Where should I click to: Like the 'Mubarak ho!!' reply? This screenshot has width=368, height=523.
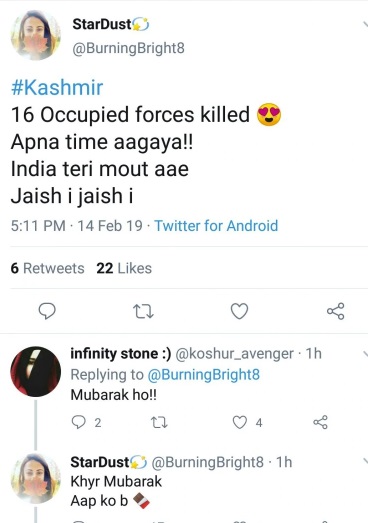click(x=240, y=422)
